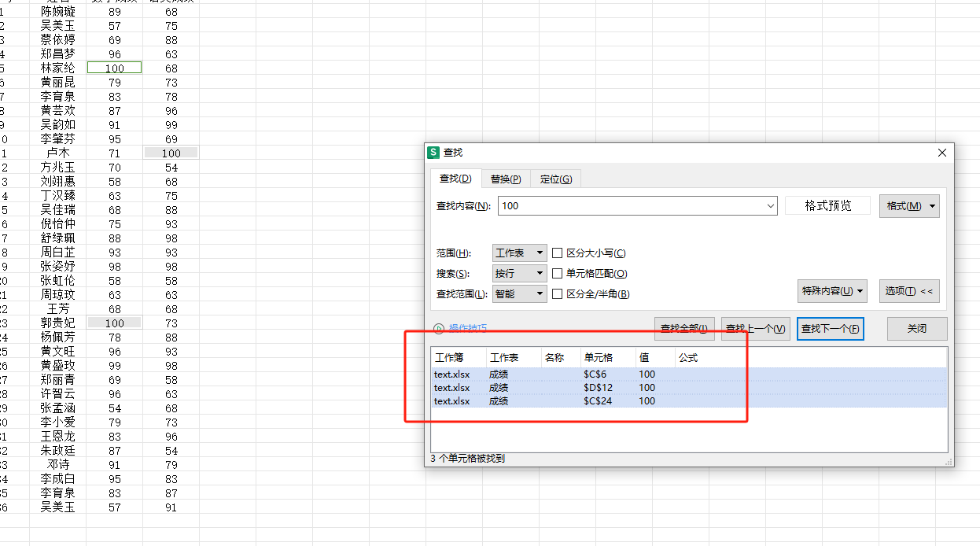Select the highlighted 100 in 卢木's row
Image resolution: width=980 pixels, height=546 pixels.
(171, 153)
